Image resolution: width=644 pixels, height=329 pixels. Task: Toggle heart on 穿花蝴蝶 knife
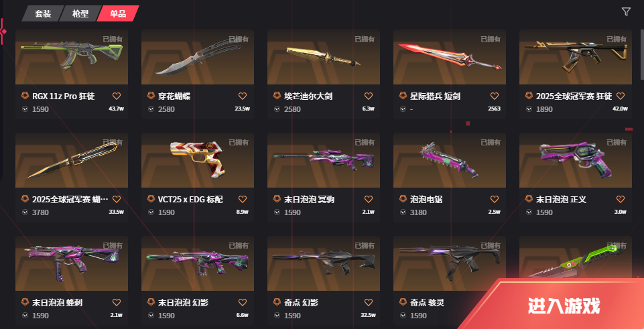(243, 96)
